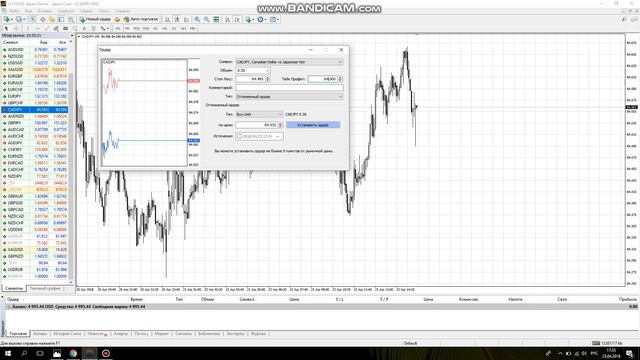
Task: Open the File menu
Action: click(14, 11)
